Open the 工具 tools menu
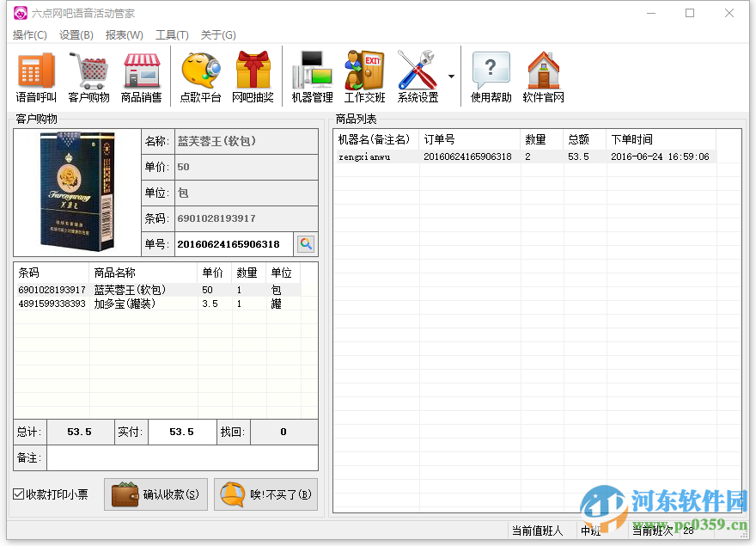Screen dimensions: 756x546 (x=171, y=35)
